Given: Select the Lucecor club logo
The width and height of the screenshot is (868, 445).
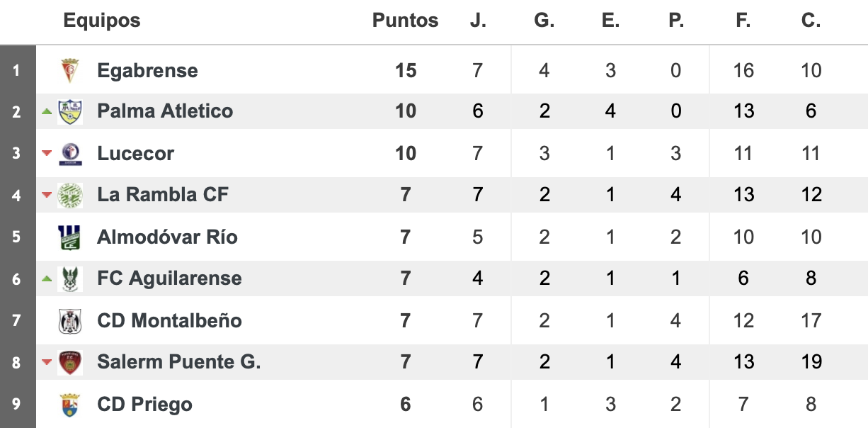Looking at the screenshot, I should pyautogui.click(x=70, y=153).
